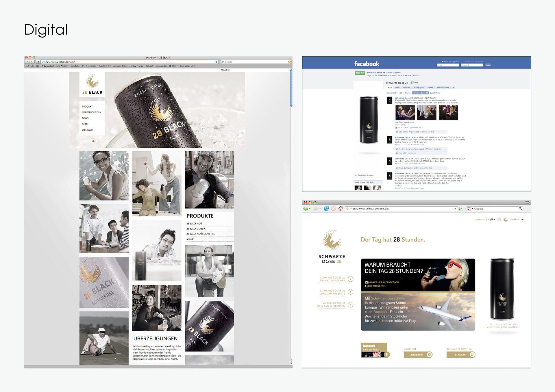The height and width of the screenshot is (392, 555).
Task: Click the 28 BLACK phoenix logo
Action: 92,81
